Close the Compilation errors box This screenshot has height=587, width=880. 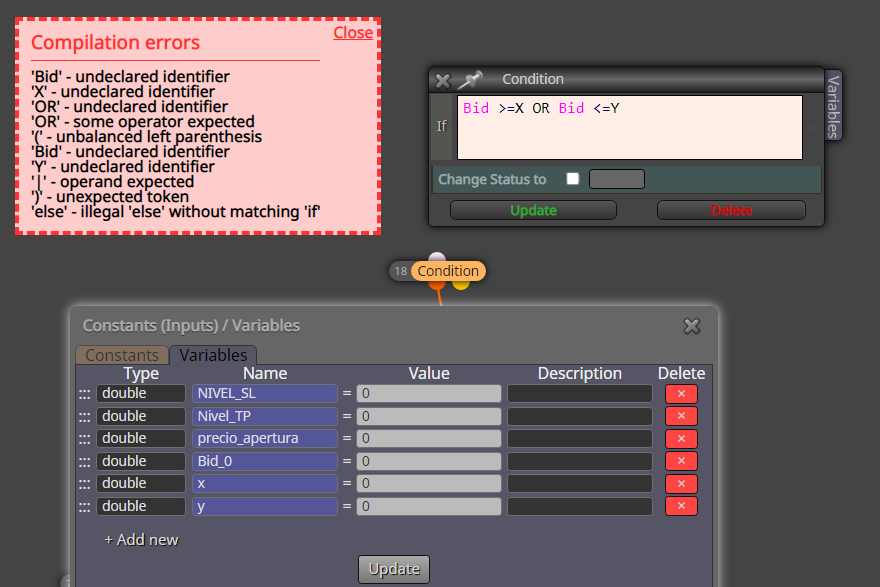click(353, 33)
